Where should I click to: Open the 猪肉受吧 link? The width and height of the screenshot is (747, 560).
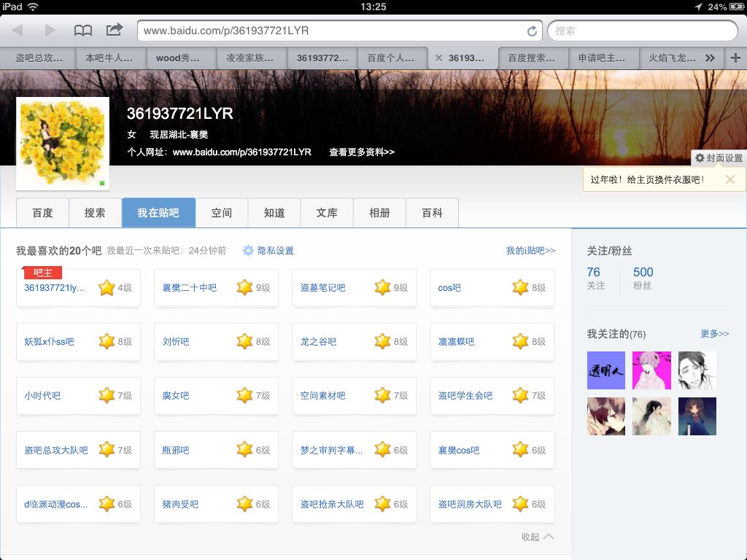coord(180,505)
